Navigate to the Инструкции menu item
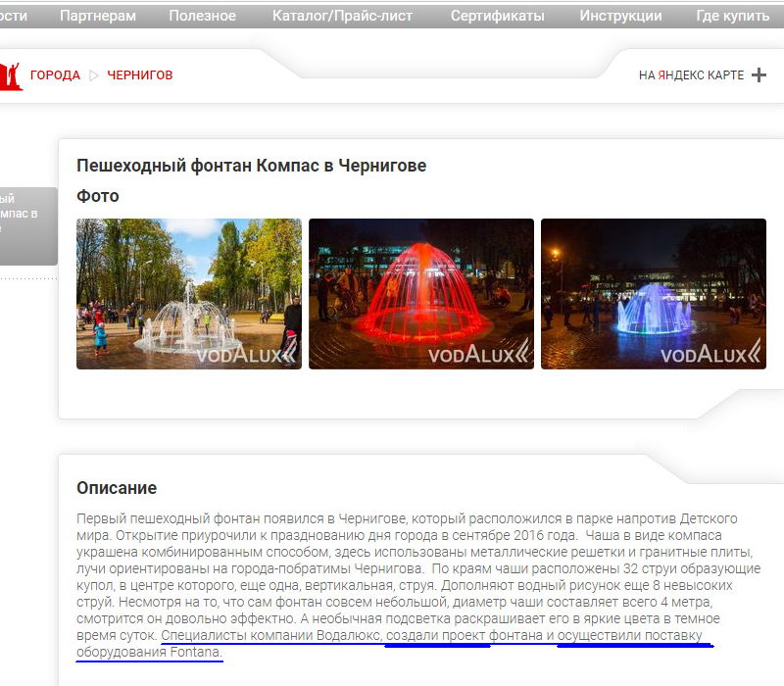This screenshot has height=686, width=784. tap(620, 16)
